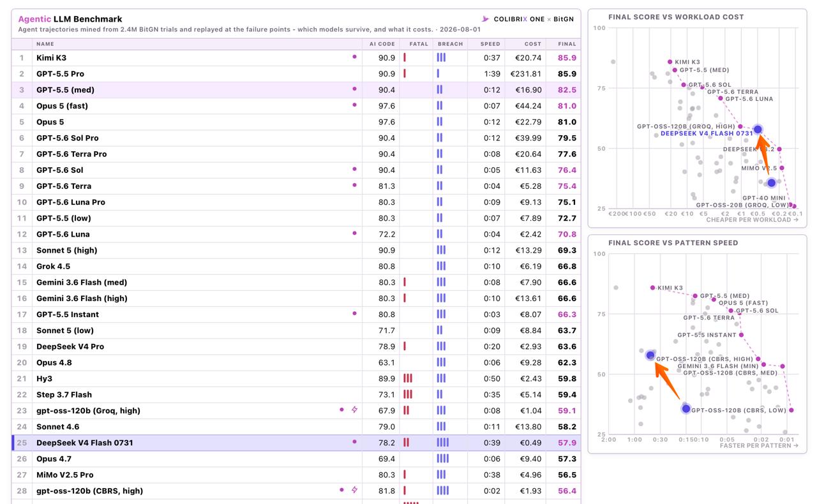Click the MiMo V2.5 Pro row name
Viewport: 817px width, 504px height.
[x=65, y=475]
